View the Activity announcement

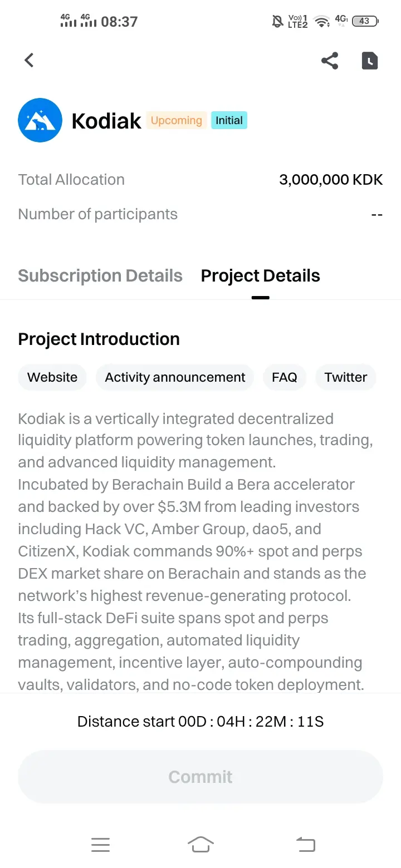click(x=175, y=377)
